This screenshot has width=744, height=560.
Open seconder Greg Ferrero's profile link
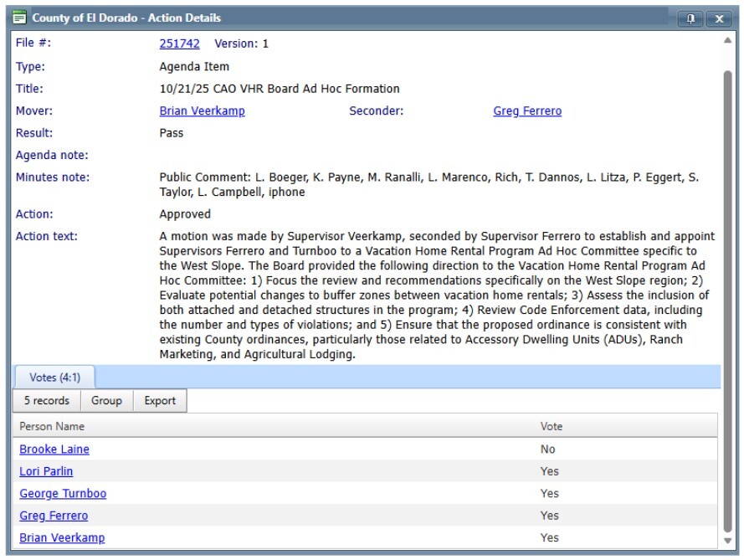click(x=527, y=110)
